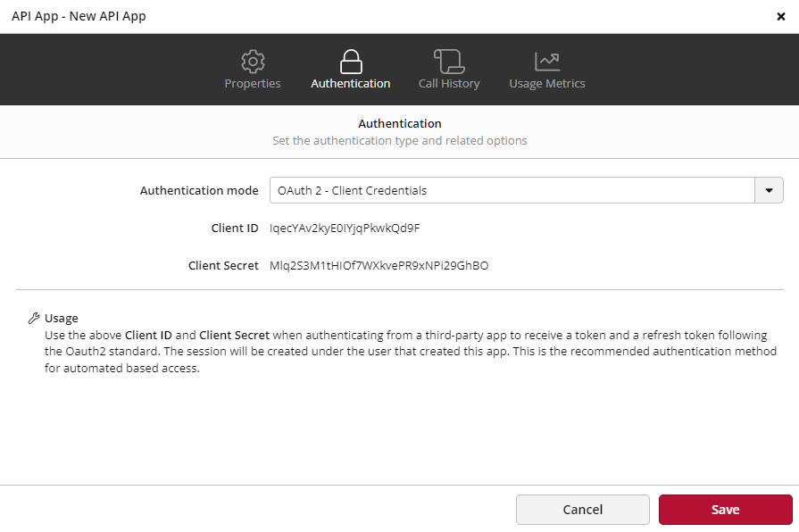Open the Authentication mode dropdown arrow
This screenshot has width=799, height=532.
[x=769, y=190]
